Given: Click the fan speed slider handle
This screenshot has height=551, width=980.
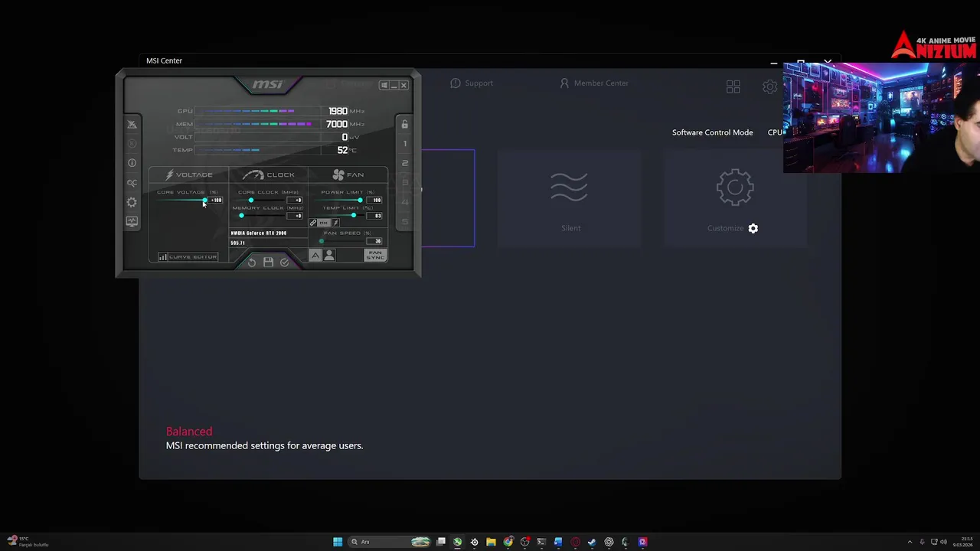Looking at the screenshot, I should pyautogui.click(x=322, y=241).
